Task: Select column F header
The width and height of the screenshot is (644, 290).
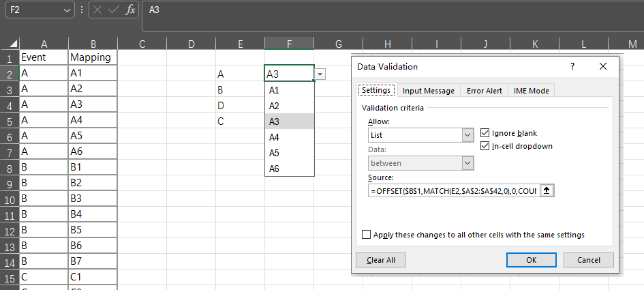Action: [x=290, y=44]
